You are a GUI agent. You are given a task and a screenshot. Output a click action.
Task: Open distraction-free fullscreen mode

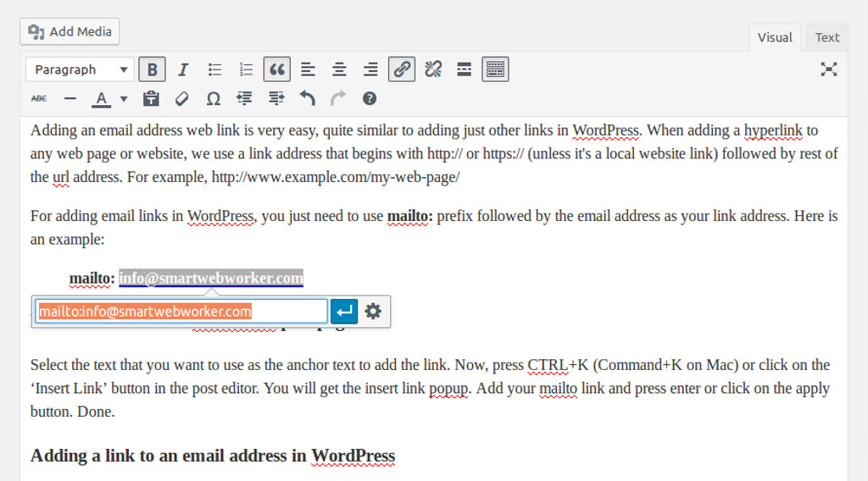coord(829,69)
